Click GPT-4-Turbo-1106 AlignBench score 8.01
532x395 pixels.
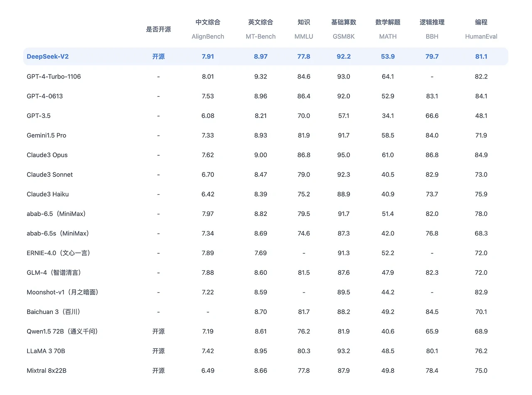click(208, 76)
